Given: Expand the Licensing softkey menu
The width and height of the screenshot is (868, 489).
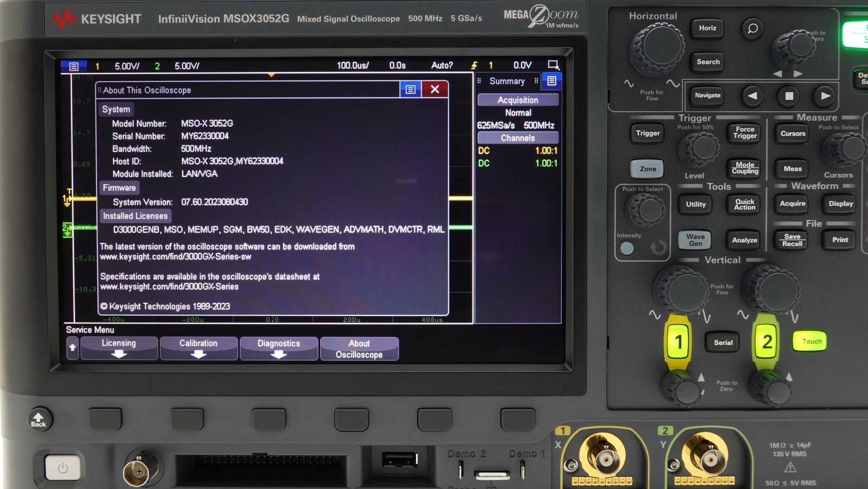Looking at the screenshot, I should point(119,348).
